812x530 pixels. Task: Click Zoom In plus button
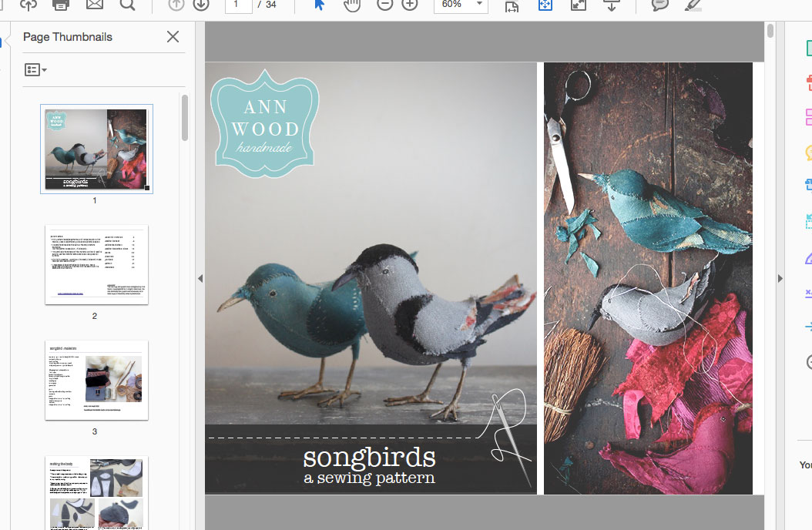(409, 5)
